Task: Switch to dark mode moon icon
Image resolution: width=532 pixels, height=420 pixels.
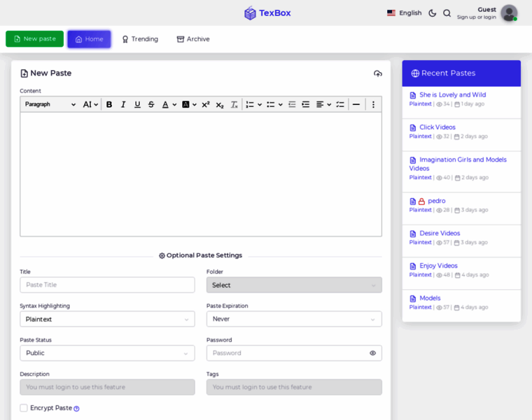Action: pyautogui.click(x=433, y=13)
